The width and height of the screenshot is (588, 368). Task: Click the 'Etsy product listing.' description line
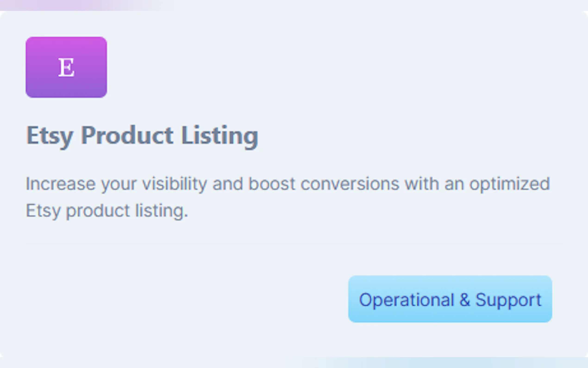107,210
